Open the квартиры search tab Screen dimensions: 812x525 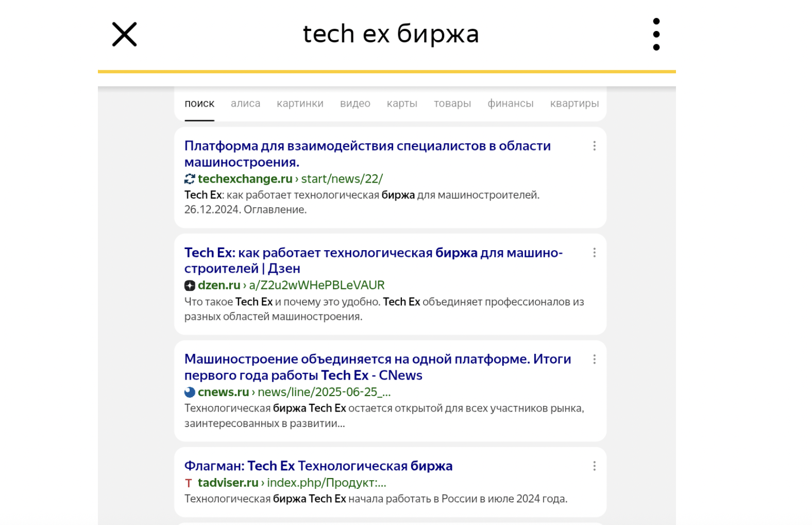(574, 104)
